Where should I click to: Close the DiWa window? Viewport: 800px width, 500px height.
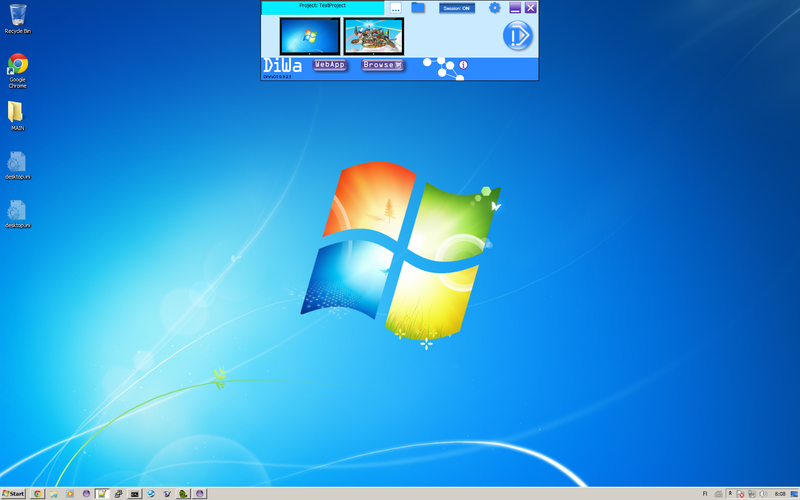[x=531, y=8]
